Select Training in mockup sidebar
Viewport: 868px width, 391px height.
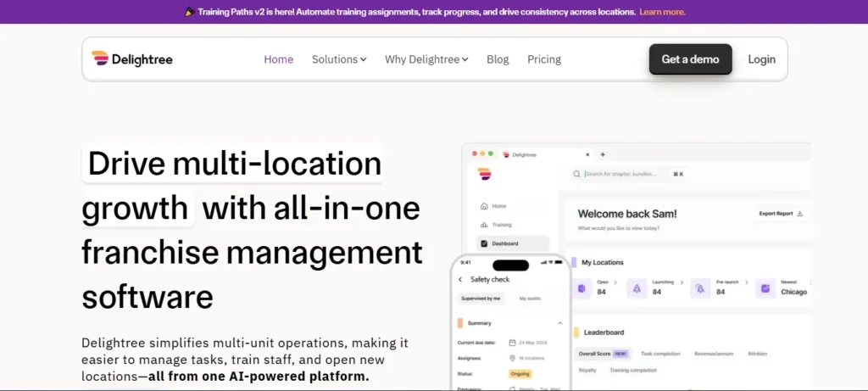[495, 225]
